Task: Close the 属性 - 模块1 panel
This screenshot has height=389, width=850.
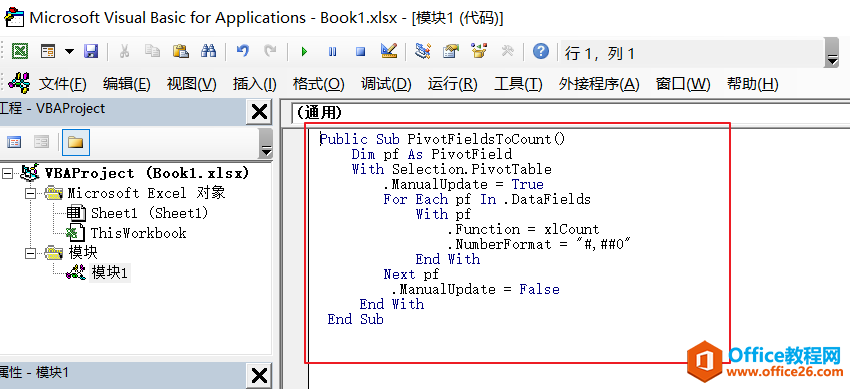Action: [x=259, y=375]
